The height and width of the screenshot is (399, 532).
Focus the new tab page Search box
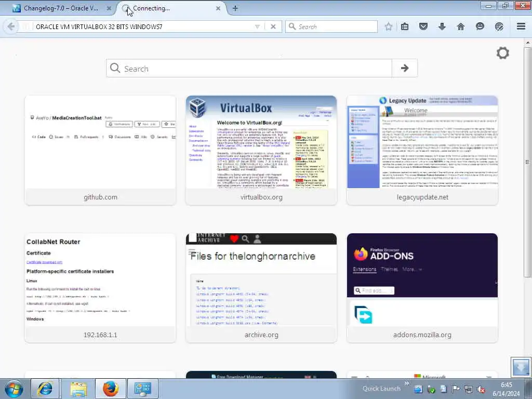pyautogui.click(x=249, y=68)
